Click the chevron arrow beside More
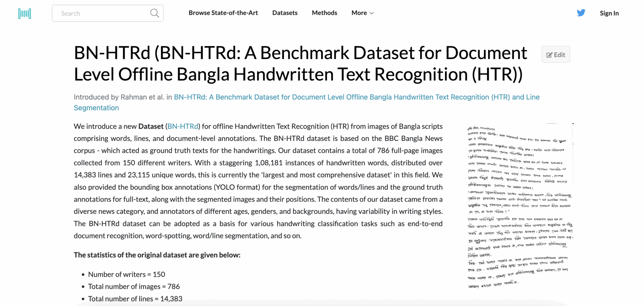This screenshot has width=644, height=306. (x=372, y=13)
